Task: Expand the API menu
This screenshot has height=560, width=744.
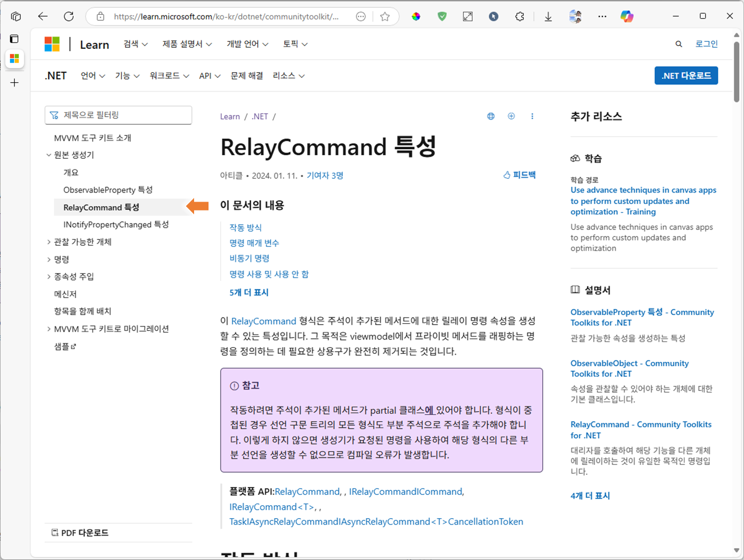Action: tap(210, 76)
